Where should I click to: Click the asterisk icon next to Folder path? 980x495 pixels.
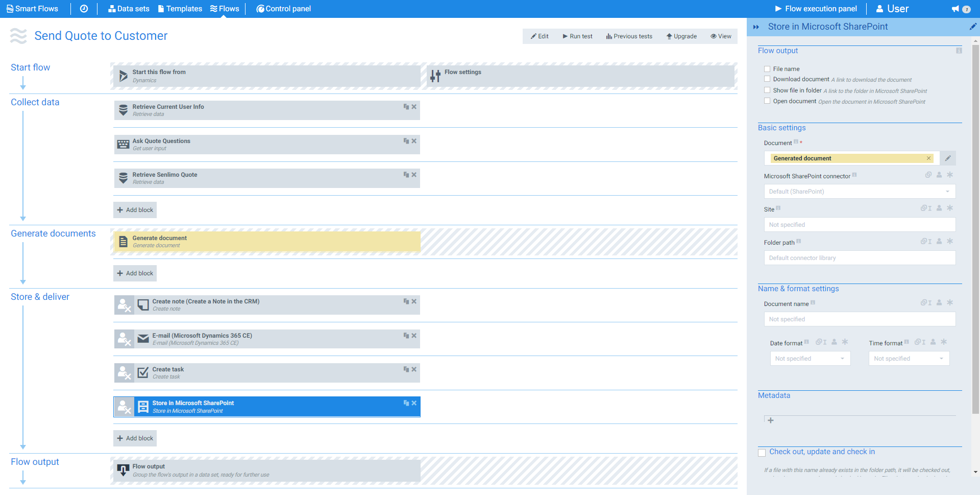pyautogui.click(x=950, y=241)
